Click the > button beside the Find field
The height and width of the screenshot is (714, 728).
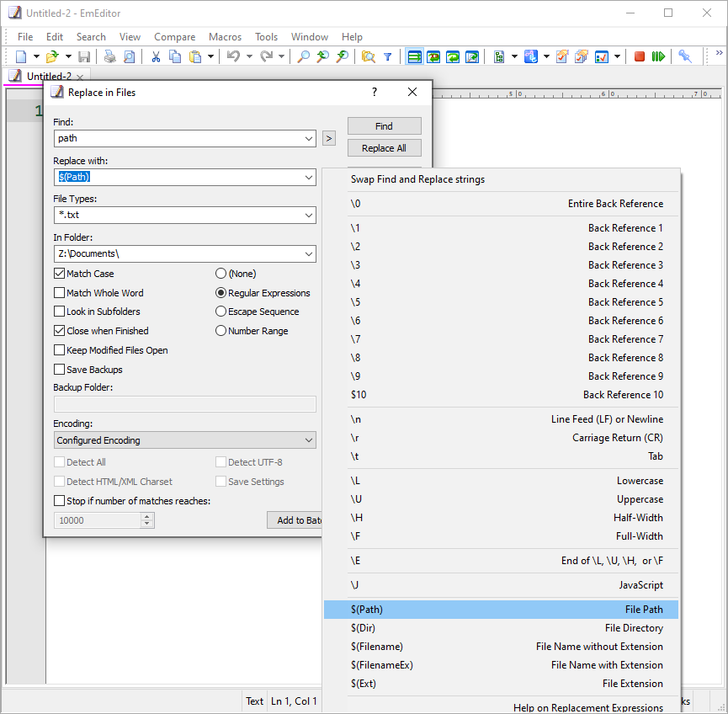coord(329,138)
